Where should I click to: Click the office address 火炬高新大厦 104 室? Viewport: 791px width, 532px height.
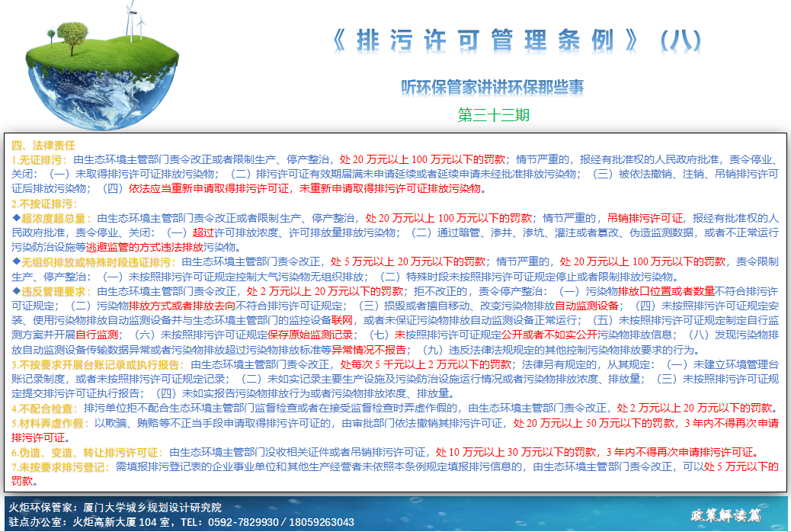click(121, 522)
